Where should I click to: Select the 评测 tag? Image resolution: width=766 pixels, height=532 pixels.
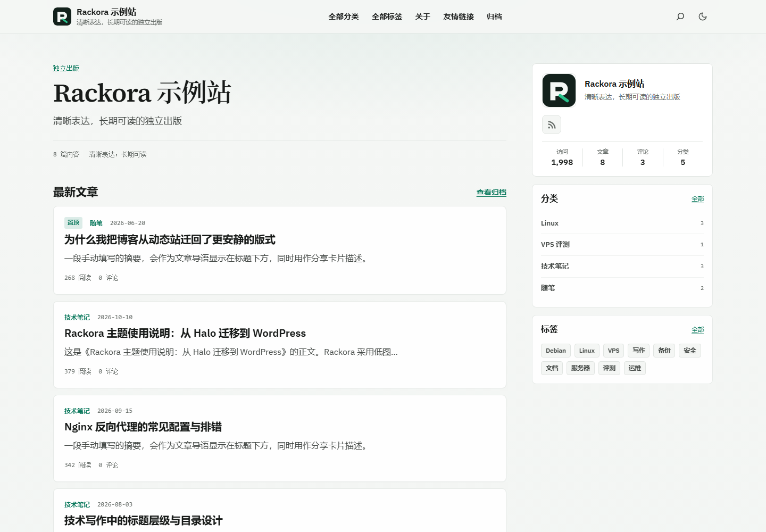pyautogui.click(x=609, y=368)
